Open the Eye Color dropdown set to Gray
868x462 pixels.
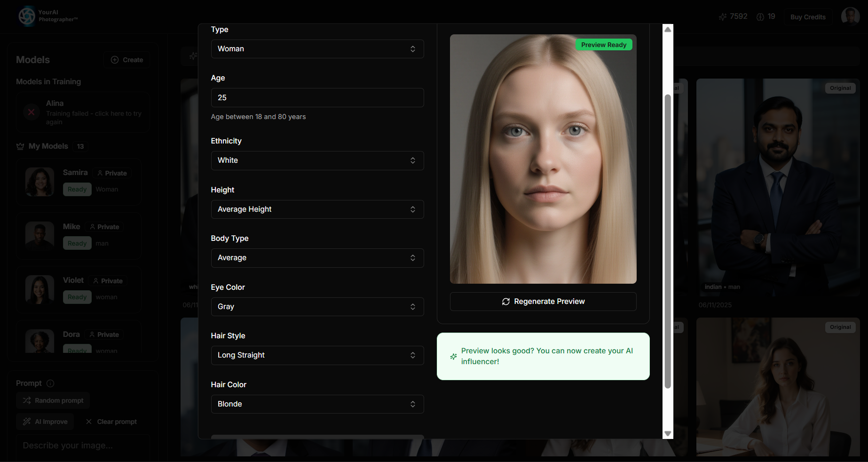click(x=317, y=307)
